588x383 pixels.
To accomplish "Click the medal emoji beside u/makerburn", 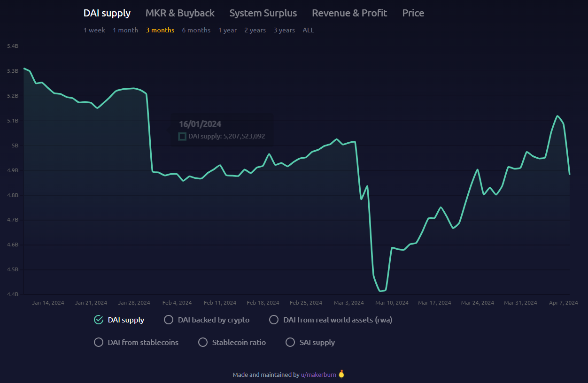I will tap(341, 374).
